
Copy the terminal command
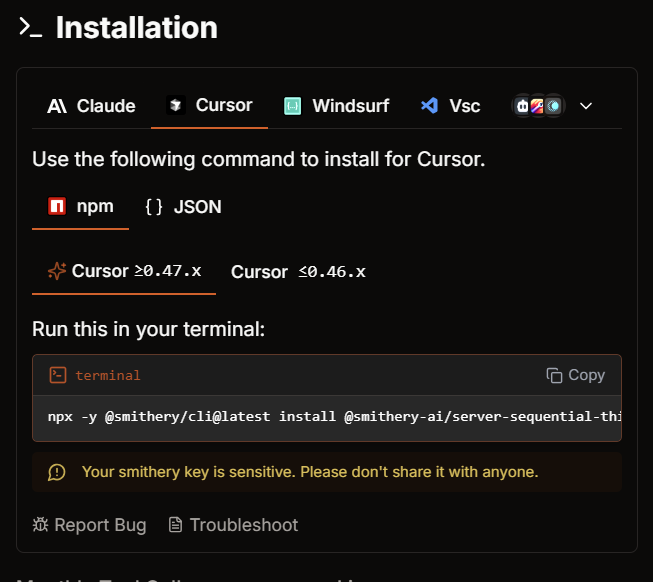576,375
